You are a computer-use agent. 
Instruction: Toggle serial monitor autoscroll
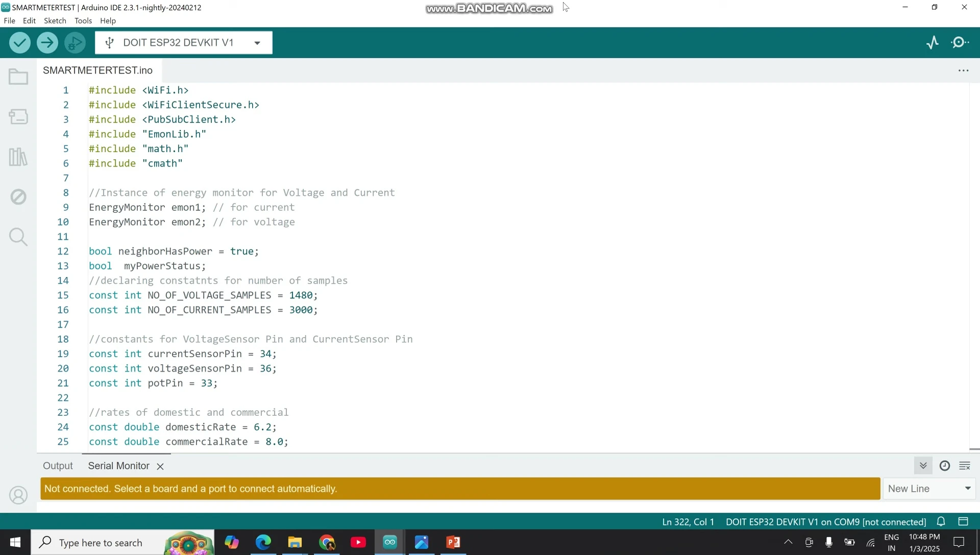(x=923, y=466)
